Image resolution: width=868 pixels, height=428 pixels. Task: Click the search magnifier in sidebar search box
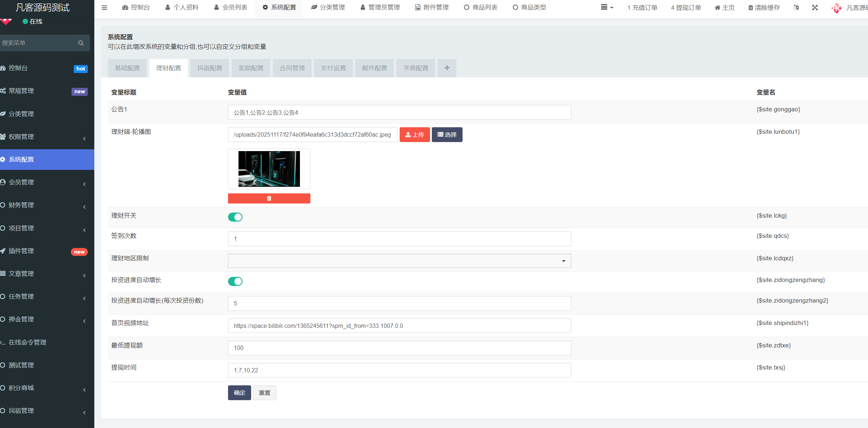[x=81, y=43]
